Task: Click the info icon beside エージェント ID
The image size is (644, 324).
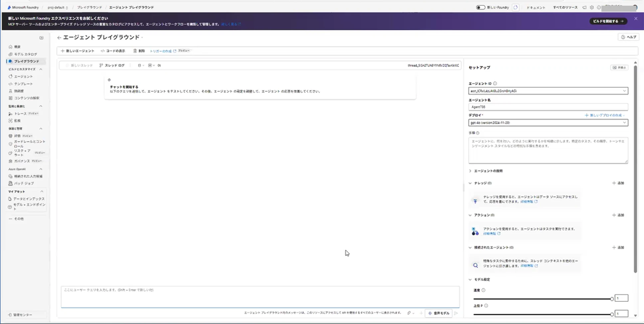Action: tap(495, 84)
